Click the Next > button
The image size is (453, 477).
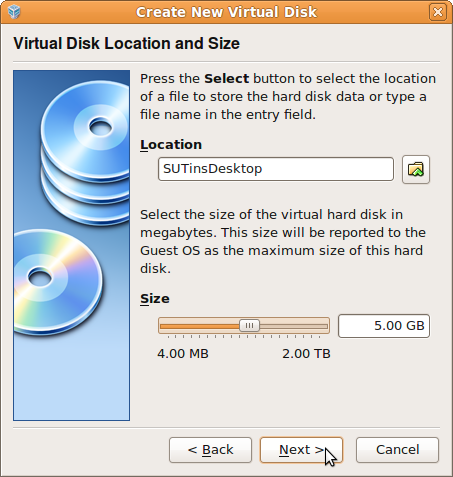click(x=301, y=450)
